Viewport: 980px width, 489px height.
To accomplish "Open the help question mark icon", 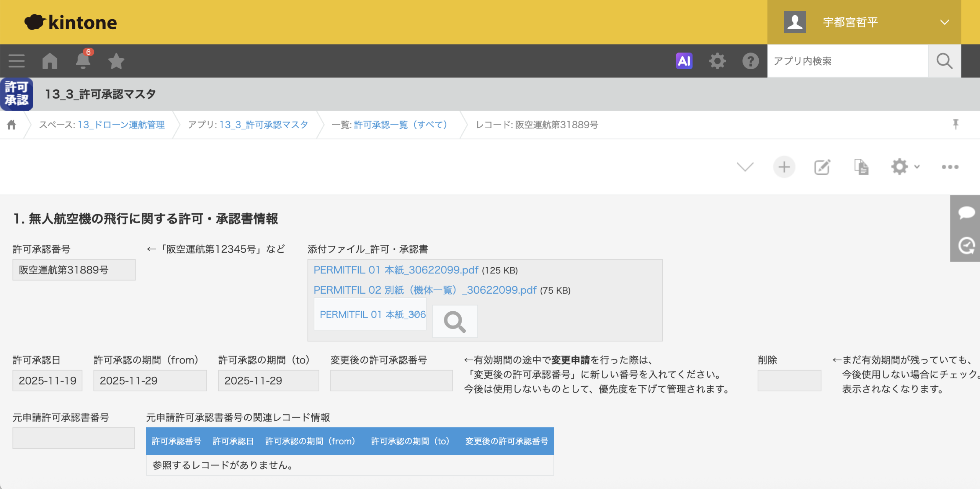I will [750, 61].
